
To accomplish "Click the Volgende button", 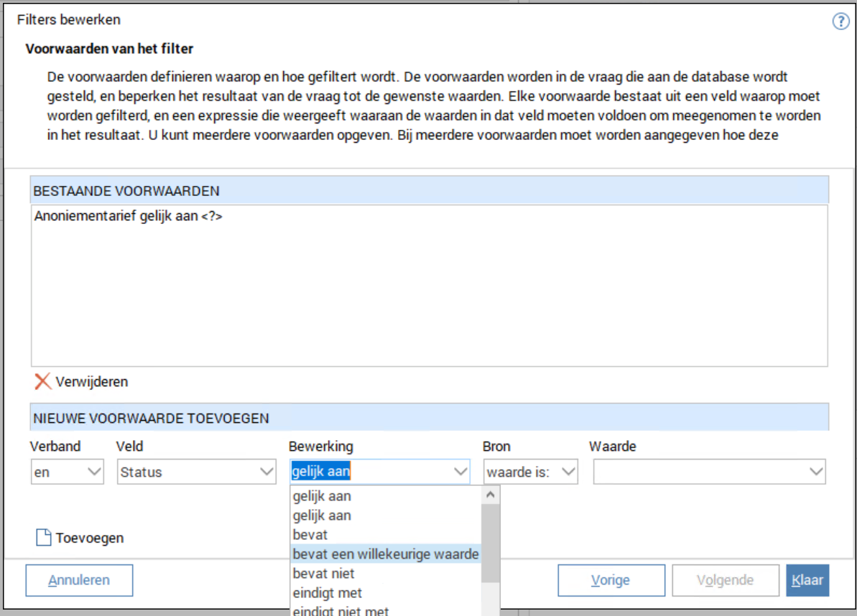I will [x=724, y=580].
